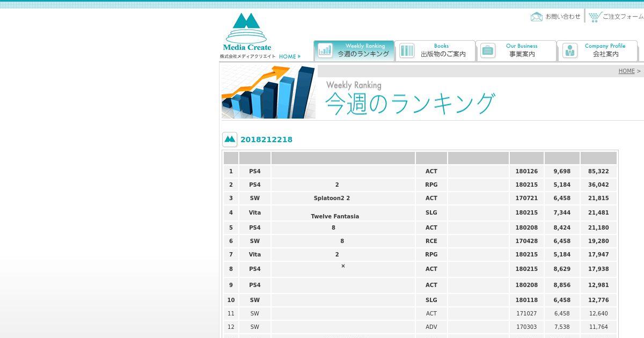This screenshot has width=644, height=338.
Task: Click the RCE genre cell
Action: pos(431,241)
